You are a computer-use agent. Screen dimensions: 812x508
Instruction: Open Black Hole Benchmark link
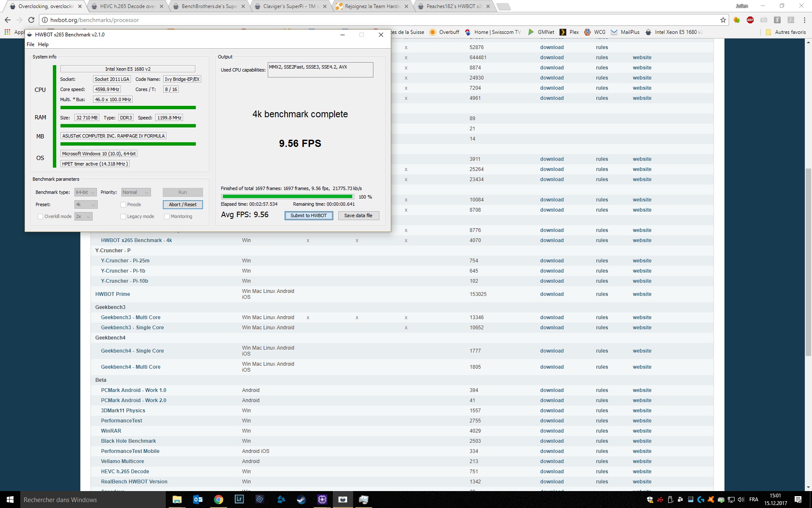[x=128, y=441]
